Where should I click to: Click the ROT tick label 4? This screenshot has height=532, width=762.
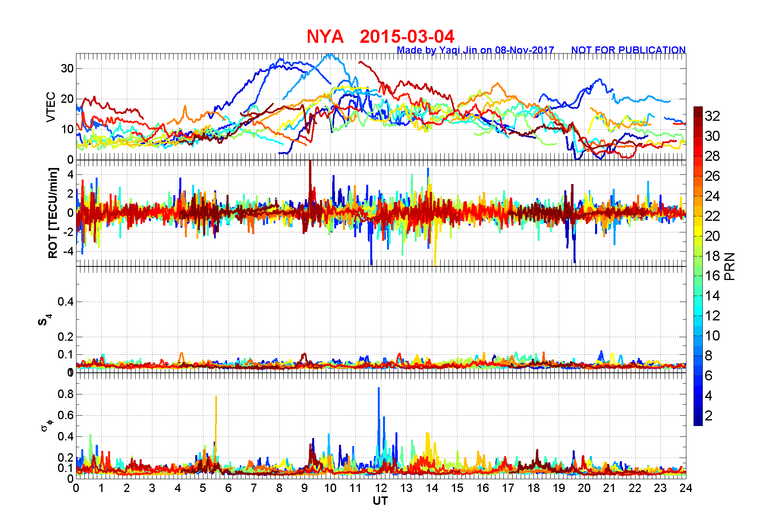click(x=70, y=174)
